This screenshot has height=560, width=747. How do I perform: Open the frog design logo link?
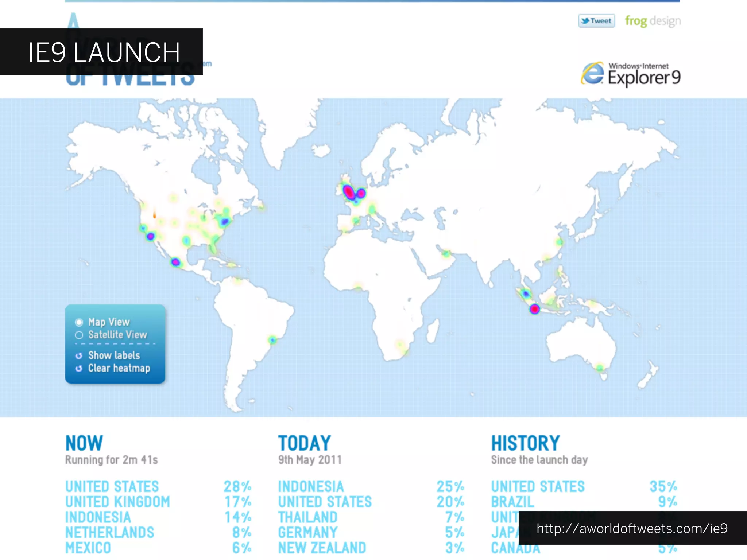(x=653, y=21)
